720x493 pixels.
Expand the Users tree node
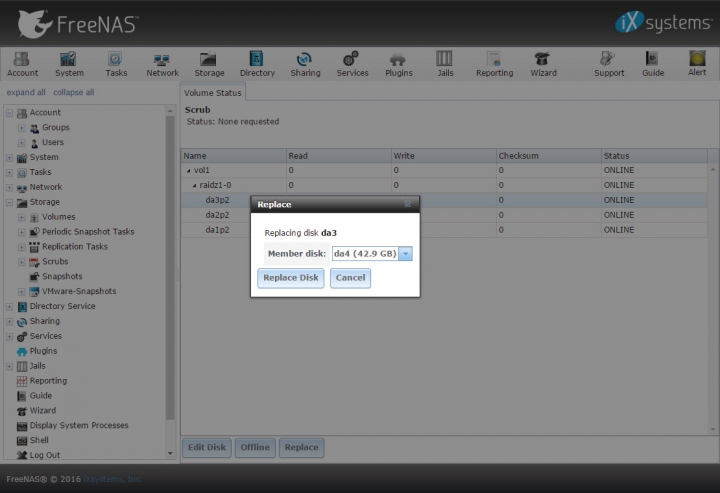click(x=22, y=143)
